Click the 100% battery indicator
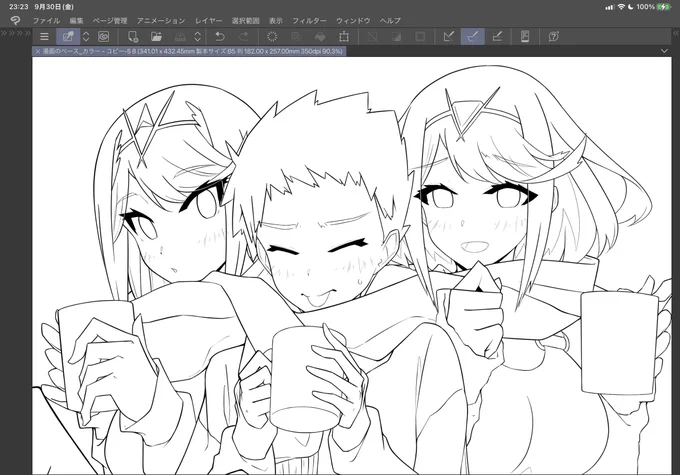The image size is (680, 475). coord(654,7)
